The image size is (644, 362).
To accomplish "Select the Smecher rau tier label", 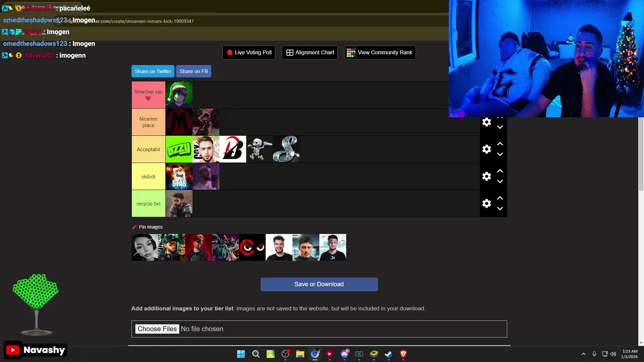I will [x=148, y=95].
